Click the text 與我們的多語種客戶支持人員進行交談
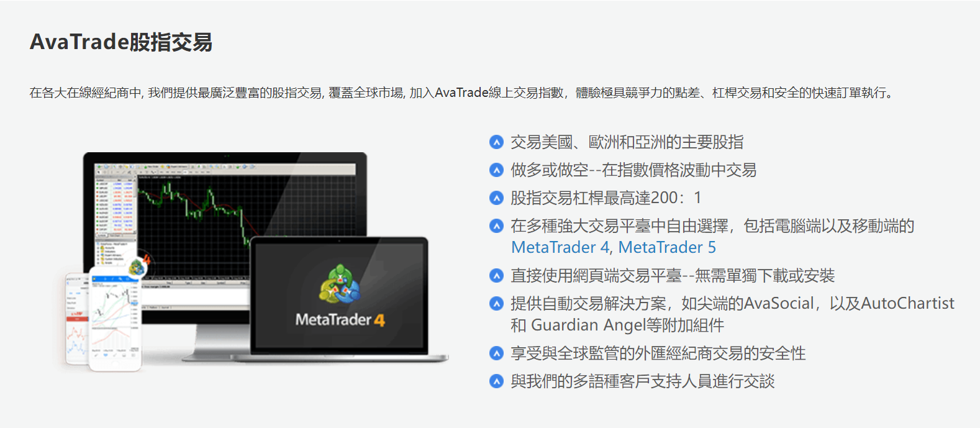The height and width of the screenshot is (428, 980). [x=643, y=381]
